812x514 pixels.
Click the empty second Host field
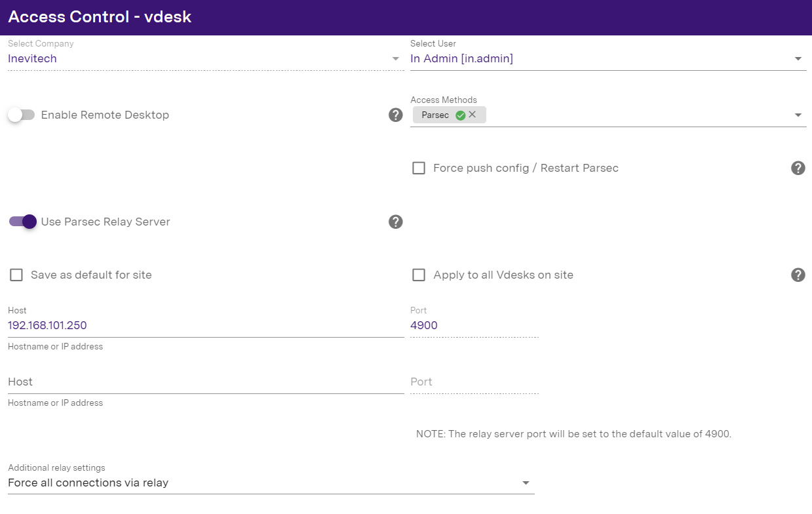pos(204,382)
